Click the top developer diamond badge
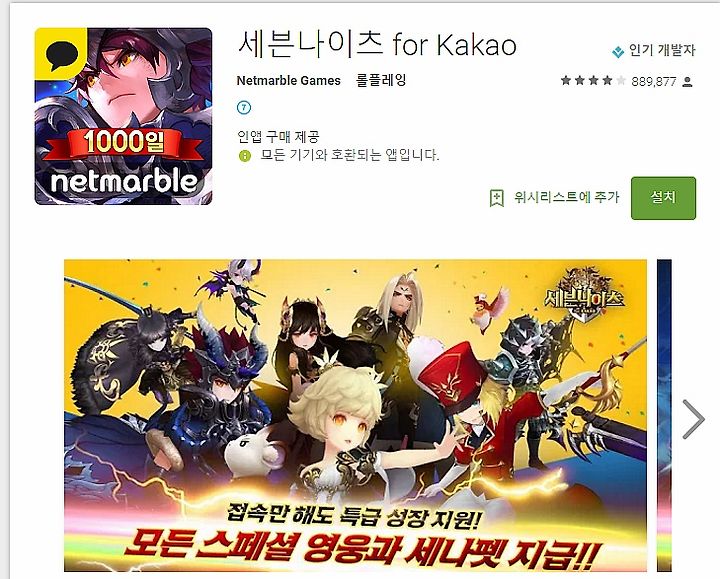This screenshot has width=720, height=579. click(618, 51)
